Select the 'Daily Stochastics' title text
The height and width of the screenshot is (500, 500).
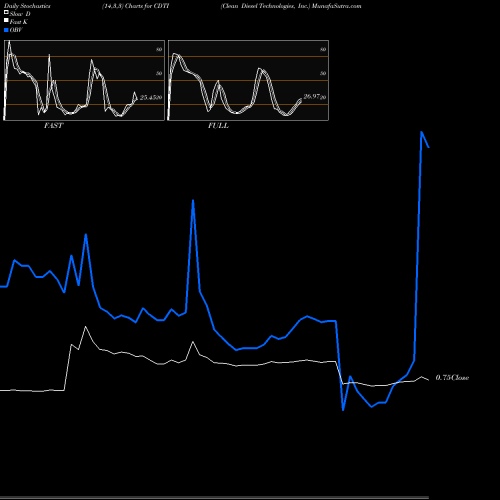tap(27, 6)
